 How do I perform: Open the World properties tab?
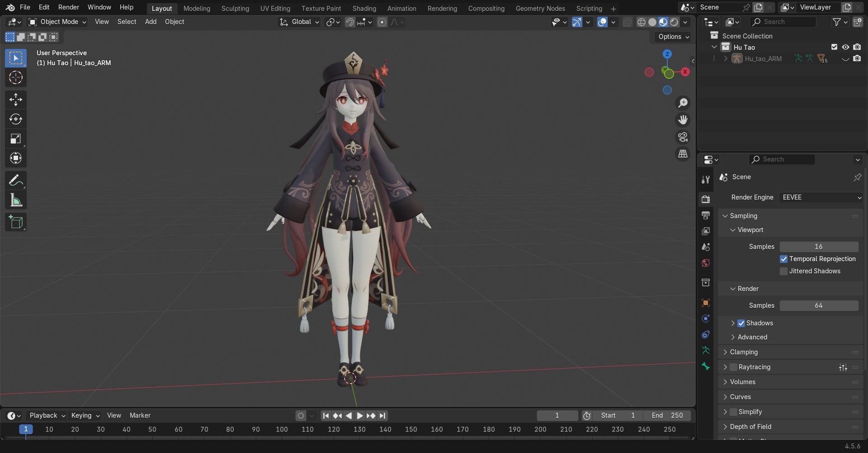pyautogui.click(x=706, y=263)
